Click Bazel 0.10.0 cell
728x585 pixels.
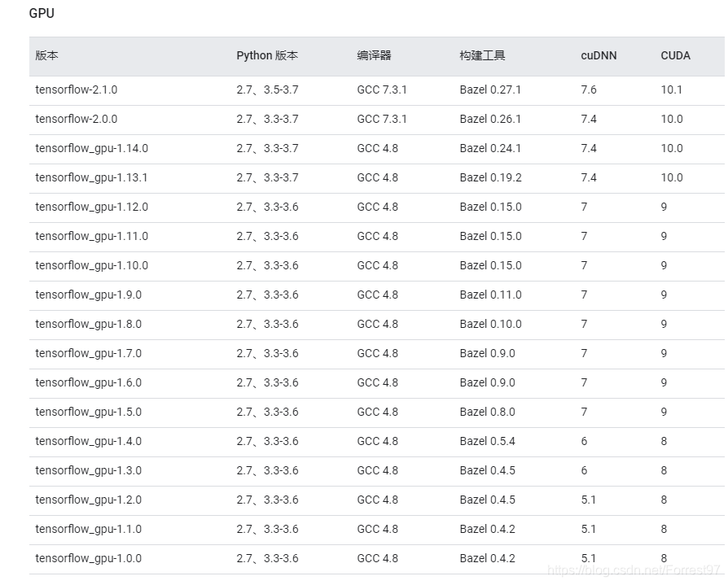click(x=491, y=323)
